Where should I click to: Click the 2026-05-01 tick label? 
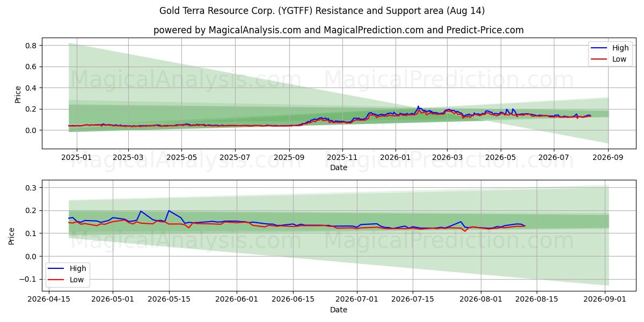click(x=113, y=299)
